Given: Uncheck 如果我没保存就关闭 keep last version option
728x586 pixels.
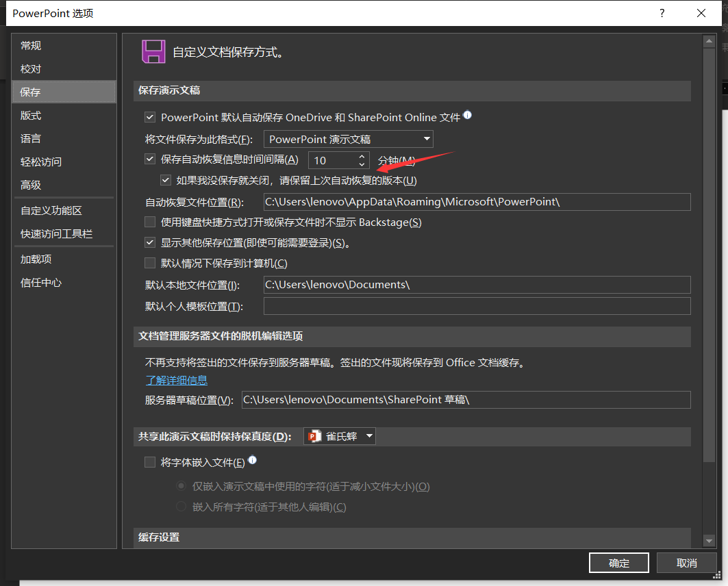Looking at the screenshot, I should (x=166, y=180).
